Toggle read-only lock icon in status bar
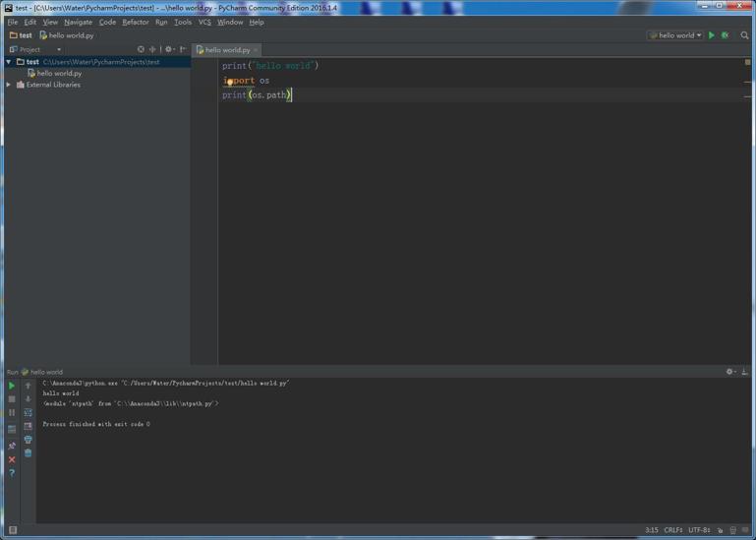 click(720, 530)
